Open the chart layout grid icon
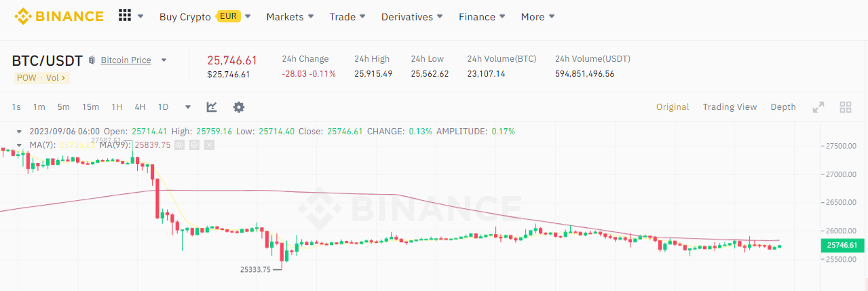Viewport: 868px width, 291px height. coord(846,107)
